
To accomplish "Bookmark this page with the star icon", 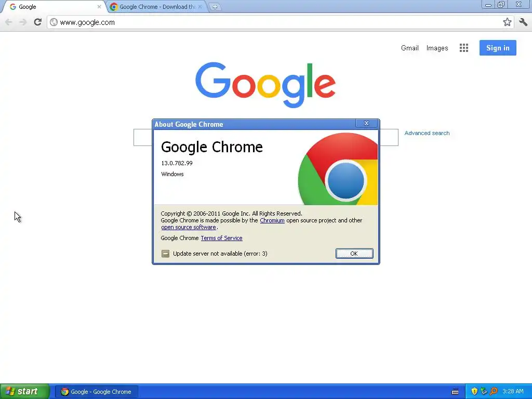I will click(x=507, y=22).
